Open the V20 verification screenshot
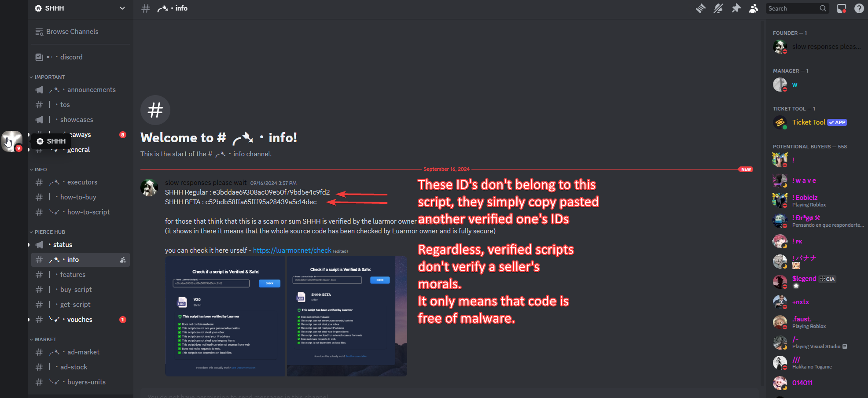This screenshot has height=398, width=868. tap(225, 316)
